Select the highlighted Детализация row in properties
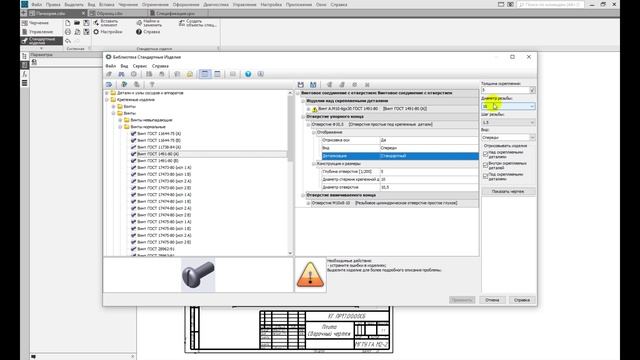640x360 pixels. [x=400, y=156]
